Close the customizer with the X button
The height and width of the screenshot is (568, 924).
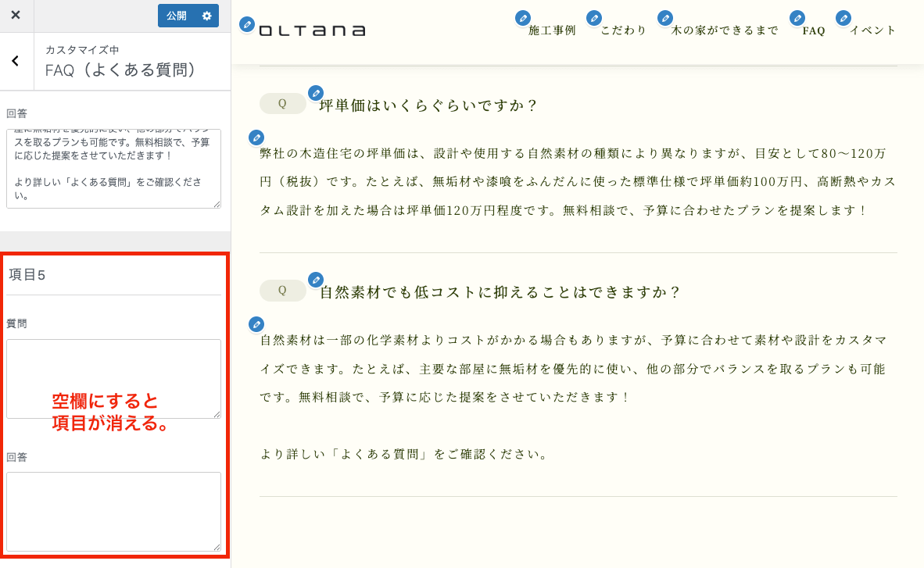coord(16,16)
